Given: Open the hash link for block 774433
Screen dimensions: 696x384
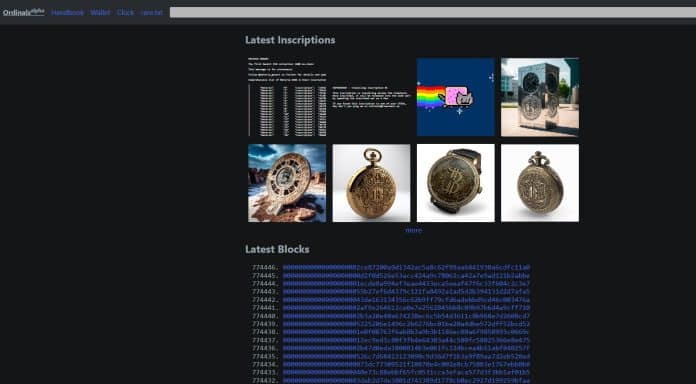Looking at the screenshot, I should tap(407, 372).
